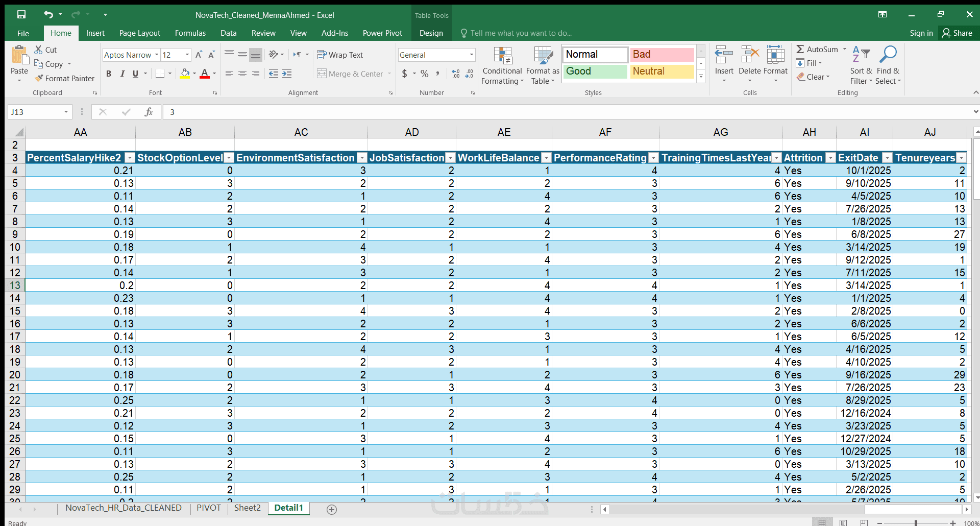Select column header AG

pos(720,132)
